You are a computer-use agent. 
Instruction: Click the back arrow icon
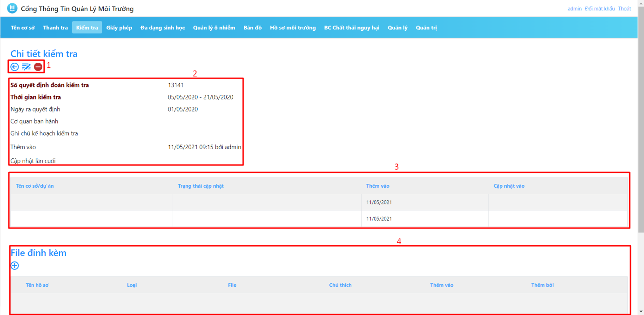coord(14,67)
